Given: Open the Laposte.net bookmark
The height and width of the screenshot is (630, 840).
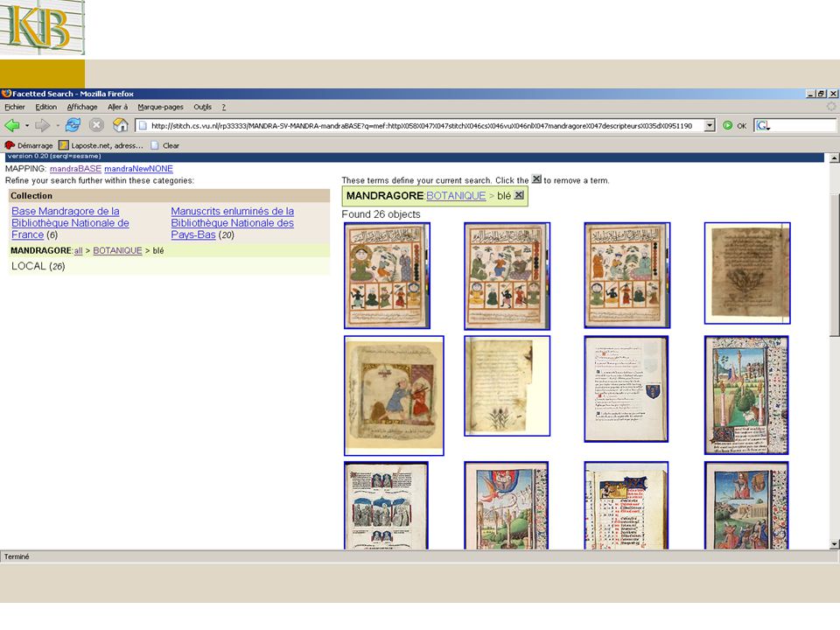Looking at the screenshot, I should pos(101,145).
